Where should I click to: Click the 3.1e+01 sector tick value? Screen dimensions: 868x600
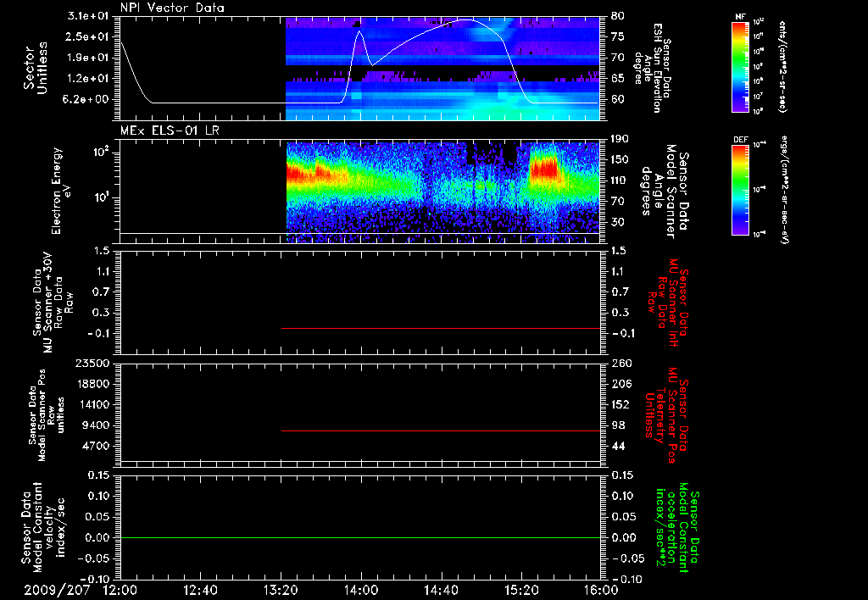[87, 16]
